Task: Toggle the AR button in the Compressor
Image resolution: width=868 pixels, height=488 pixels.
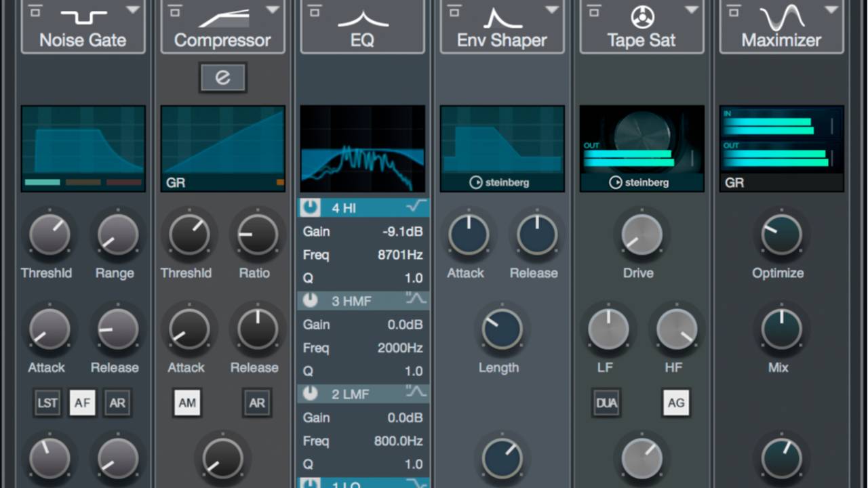Action: (257, 403)
